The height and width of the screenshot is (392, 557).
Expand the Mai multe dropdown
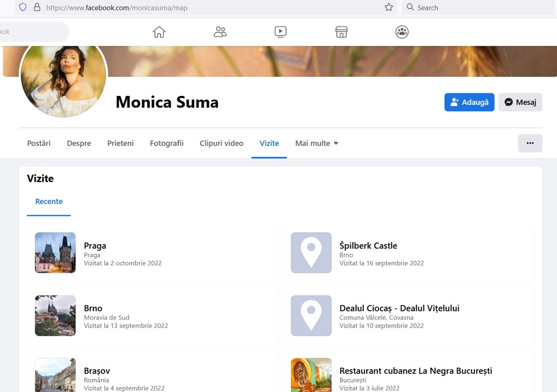coord(317,143)
